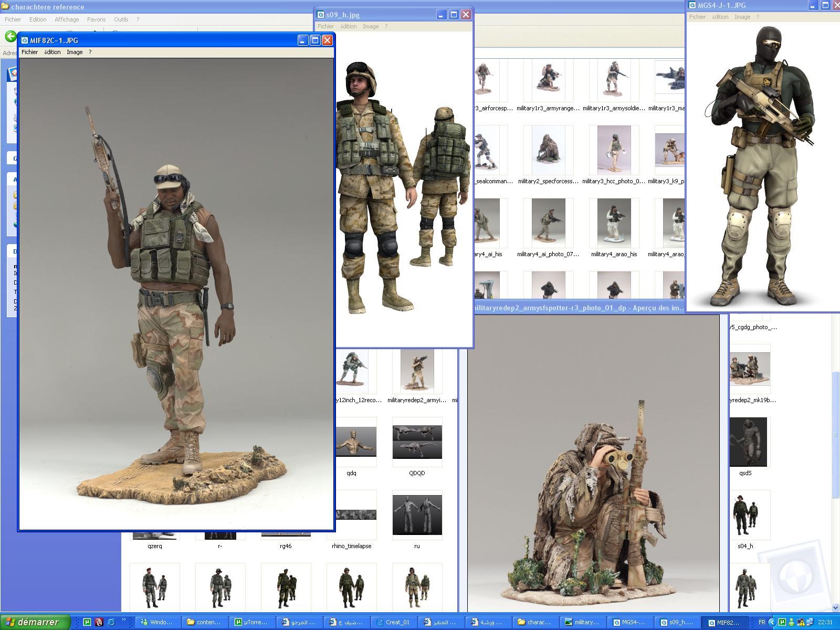The width and height of the screenshot is (840, 630).
Task: Switch to µTorre... taskbar button
Action: coord(252,622)
